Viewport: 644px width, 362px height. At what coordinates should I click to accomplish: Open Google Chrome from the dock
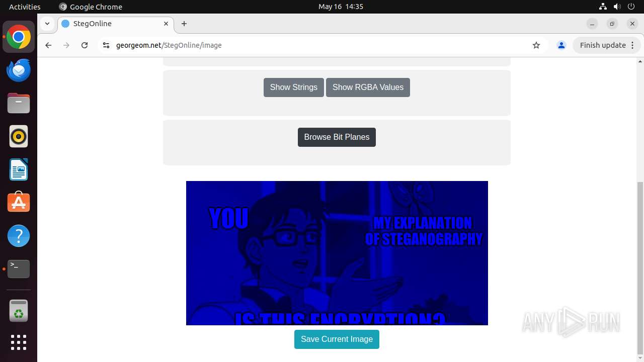pos(19,37)
